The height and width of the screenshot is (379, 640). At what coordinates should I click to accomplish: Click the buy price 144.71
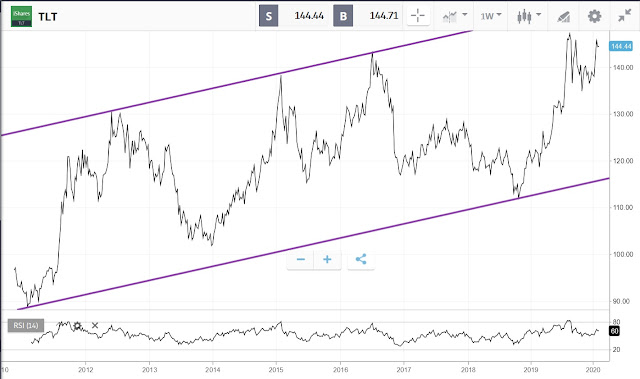[384, 16]
